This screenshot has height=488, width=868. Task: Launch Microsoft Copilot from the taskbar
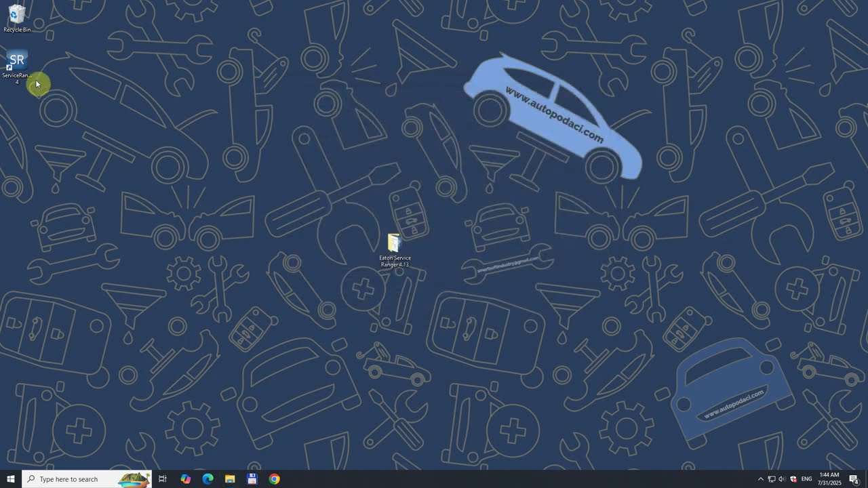click(186, 479)
